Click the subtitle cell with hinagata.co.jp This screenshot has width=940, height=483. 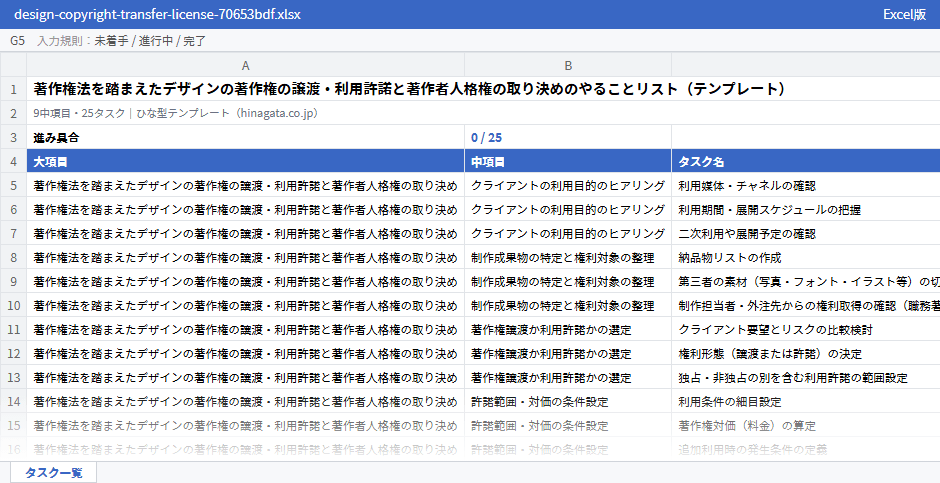tap(483, 113)
